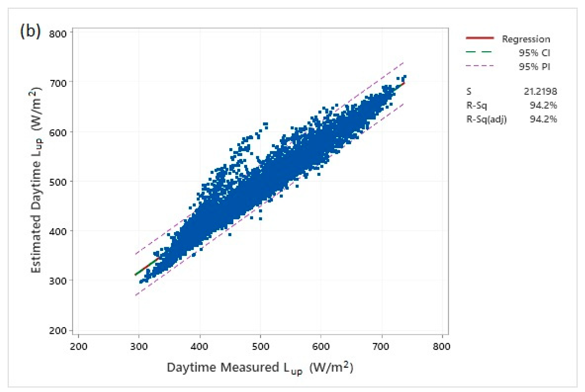Click the Regression legend label
This screenshot has height=392, width=585.
point(526,39)
